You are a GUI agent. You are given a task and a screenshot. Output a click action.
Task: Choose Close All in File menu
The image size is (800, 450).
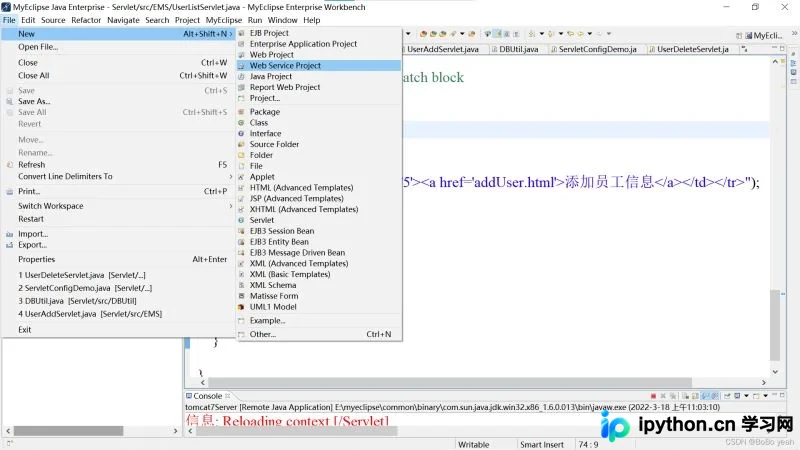[x=118, y=76]
